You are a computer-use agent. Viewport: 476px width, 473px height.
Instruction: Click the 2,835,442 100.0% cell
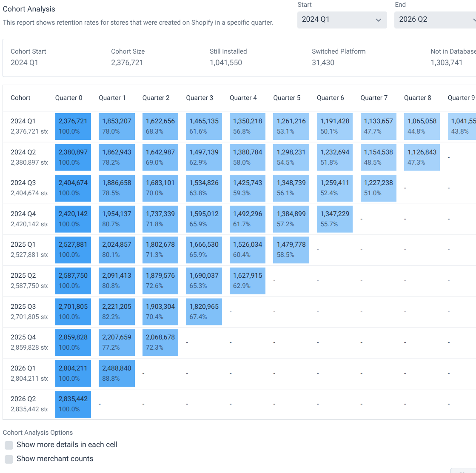pos(73,404)
